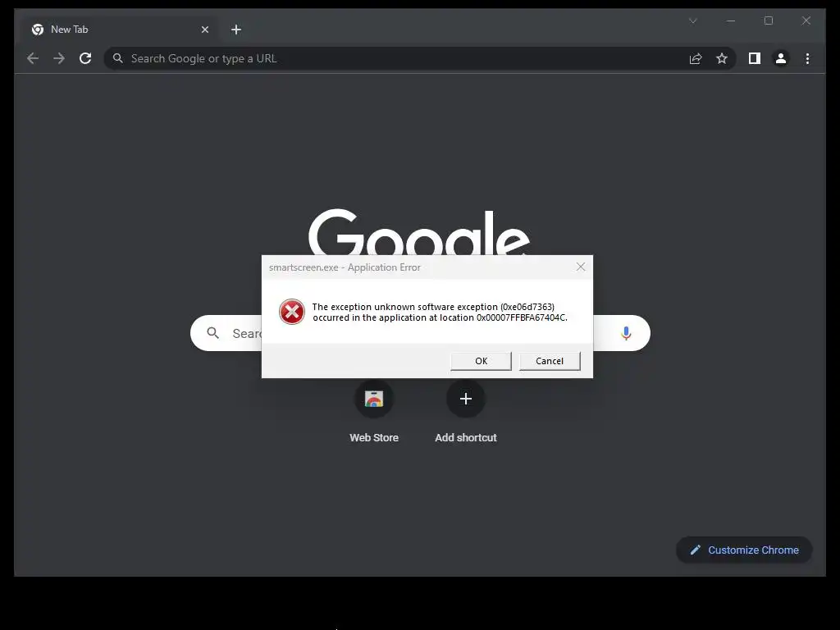Click the 'Add shortcut' label
The height and width of the screenshot is (630, 840).
[466, 438]
